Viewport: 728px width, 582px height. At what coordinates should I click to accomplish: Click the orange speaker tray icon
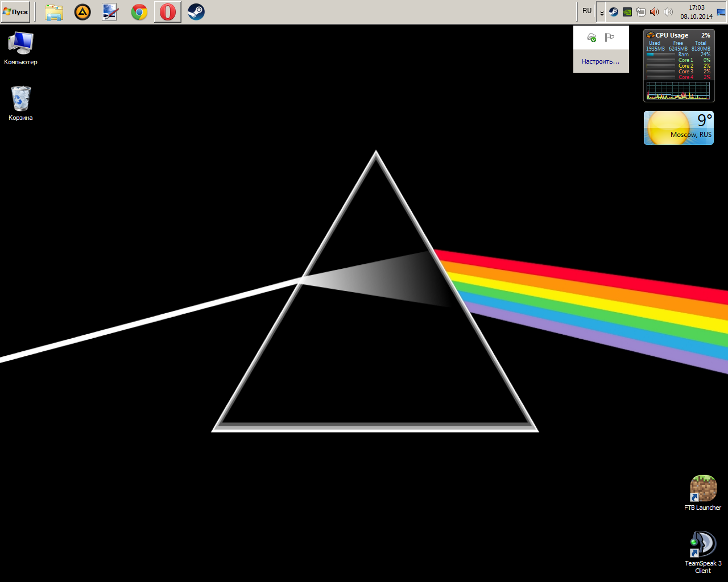click(x=655, y=12)
